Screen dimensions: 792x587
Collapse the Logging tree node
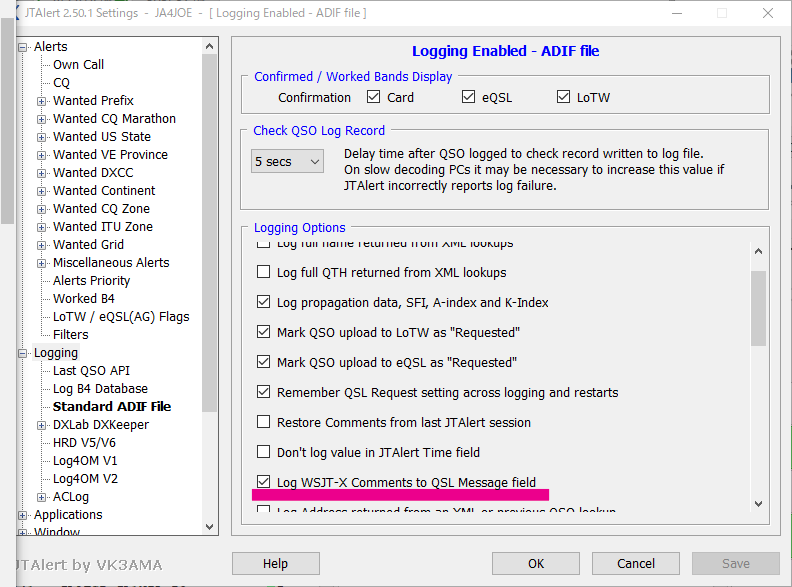22,353
